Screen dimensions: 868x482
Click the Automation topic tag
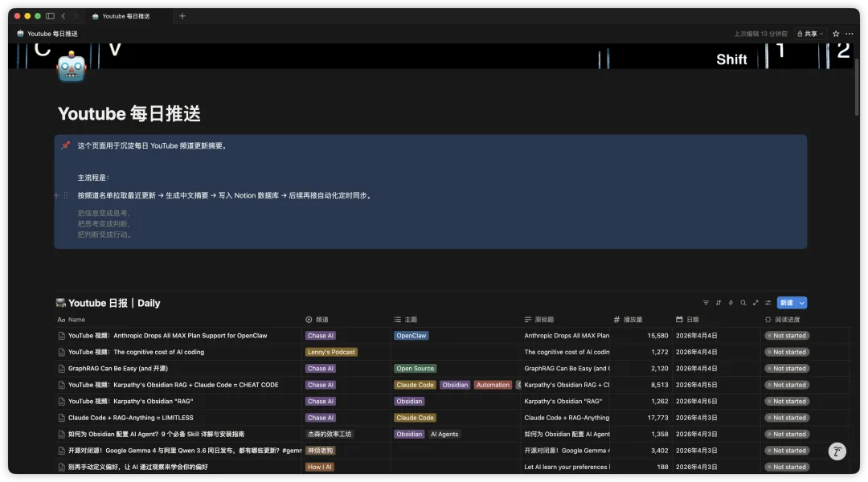tap(493, 385)
